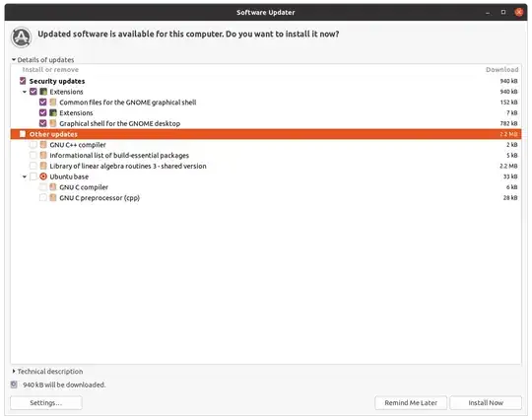The image size is (532, 420).
Task: Select the 'GNU C++ compiler' row text
Action: [78, 145]
